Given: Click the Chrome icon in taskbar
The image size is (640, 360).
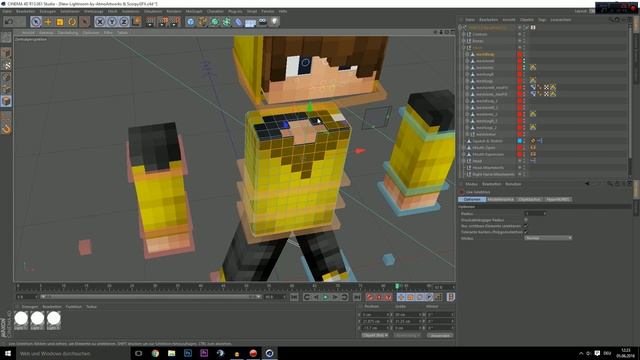Looking at the screenshot, I should [156, 353].
